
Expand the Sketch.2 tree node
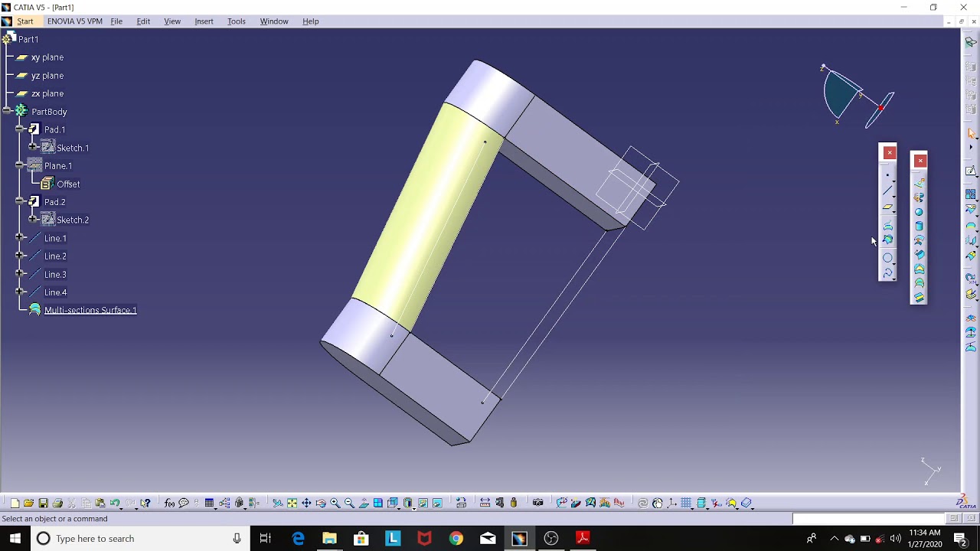pos(33,220)
